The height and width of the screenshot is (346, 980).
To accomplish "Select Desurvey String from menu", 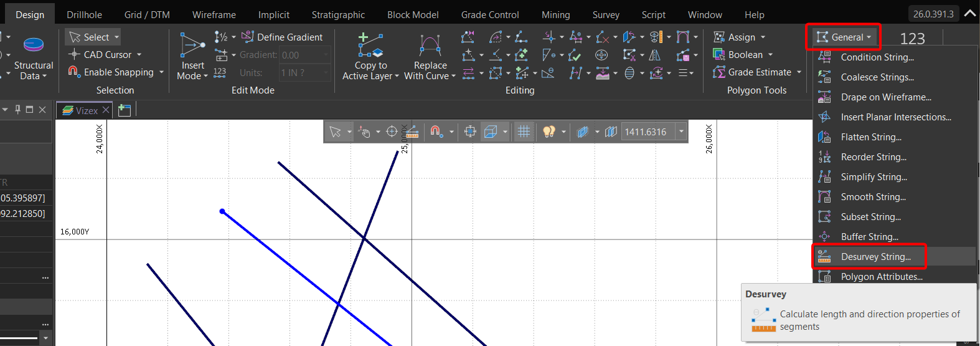I will point(895,257).
